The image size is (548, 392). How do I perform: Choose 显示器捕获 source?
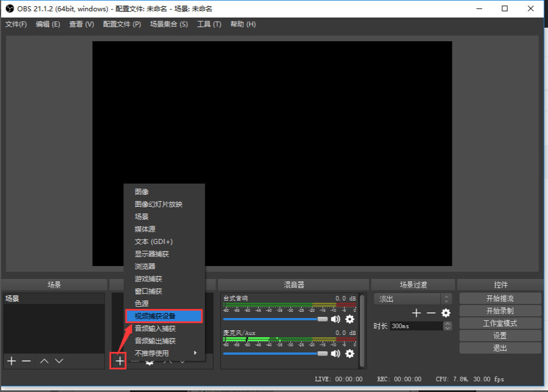(x=164, y=254)
